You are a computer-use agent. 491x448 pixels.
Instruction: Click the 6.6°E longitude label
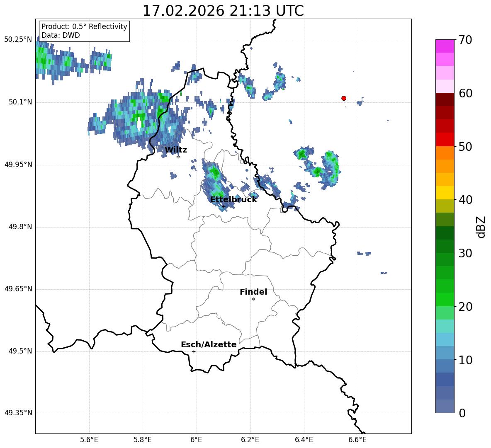tap(357, 440)
